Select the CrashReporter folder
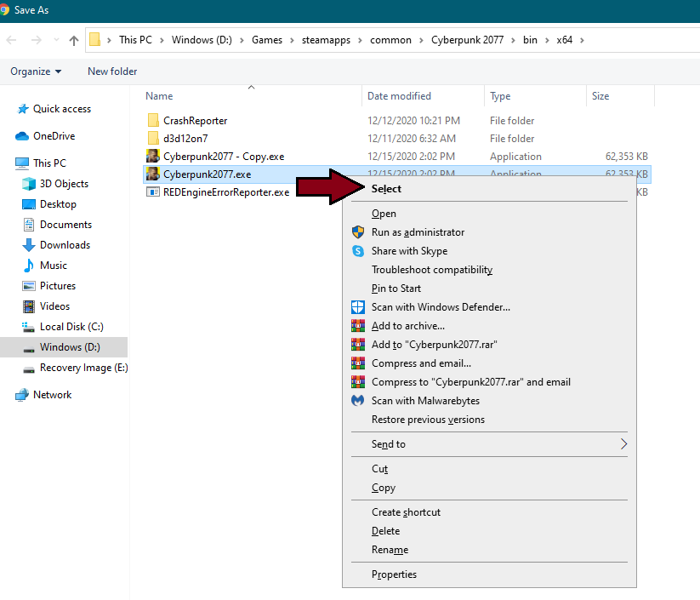The image size is (700, 600). pyautogui.click(x=195, y=121)
